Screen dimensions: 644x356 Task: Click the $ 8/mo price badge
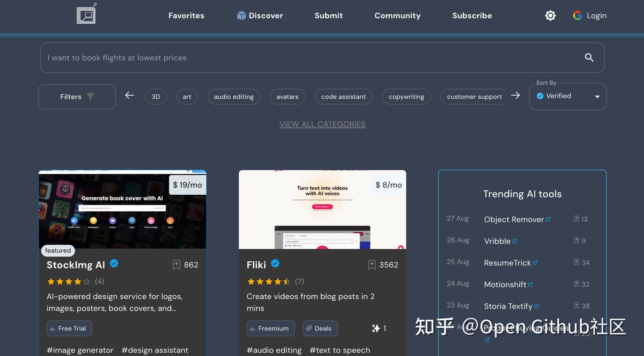coord(389,185)
